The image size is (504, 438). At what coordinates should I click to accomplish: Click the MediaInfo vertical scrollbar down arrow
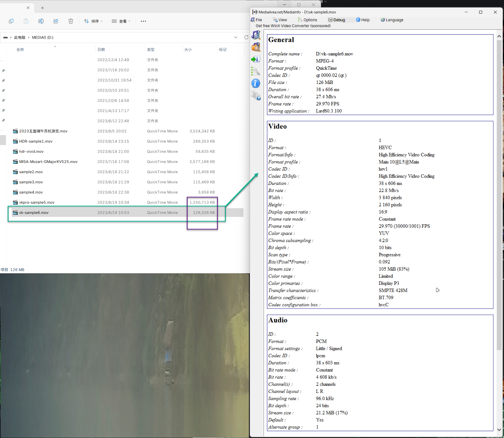[x=499, y=430]
